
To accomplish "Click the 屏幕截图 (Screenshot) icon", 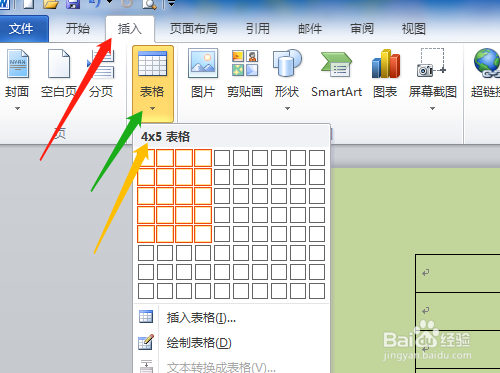I will 432,62.
